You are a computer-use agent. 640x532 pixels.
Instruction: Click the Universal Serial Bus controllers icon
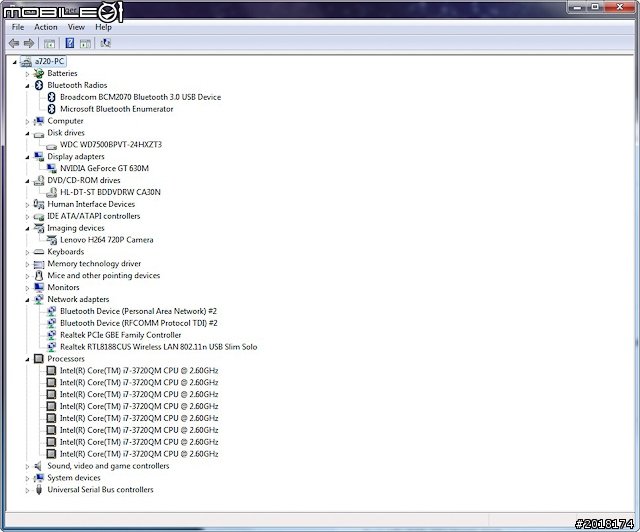coord(39,490)
